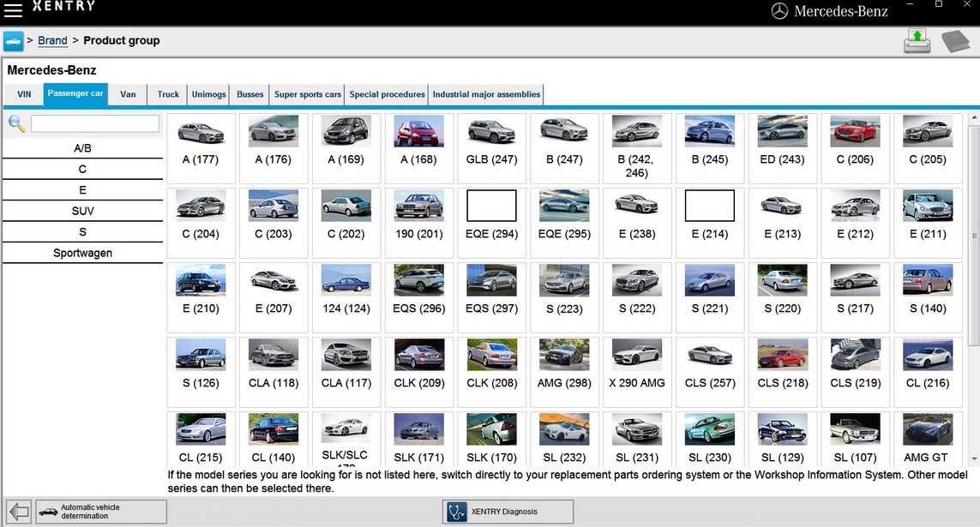Select the A (176) model series
980x527 pixels.
coord(274,148)
